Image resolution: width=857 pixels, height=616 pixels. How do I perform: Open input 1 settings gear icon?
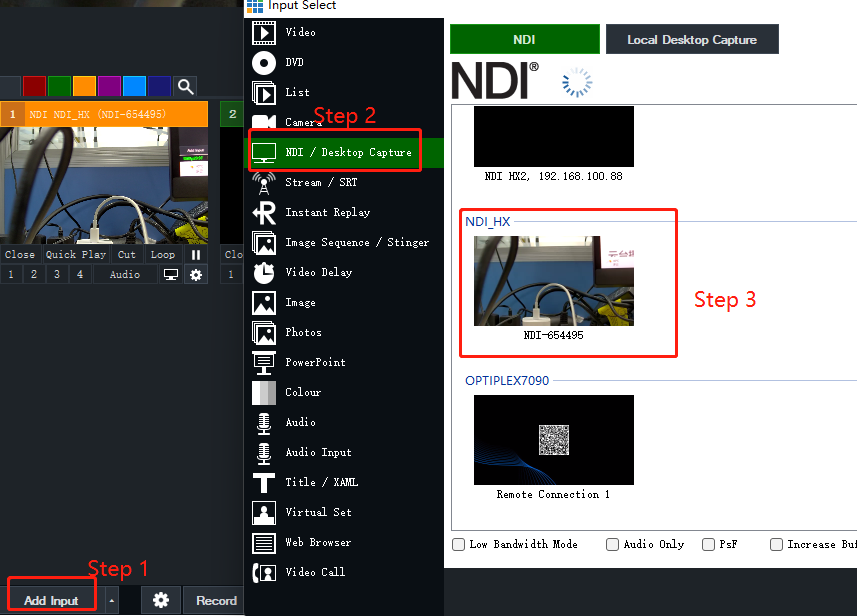coord(196,275)
